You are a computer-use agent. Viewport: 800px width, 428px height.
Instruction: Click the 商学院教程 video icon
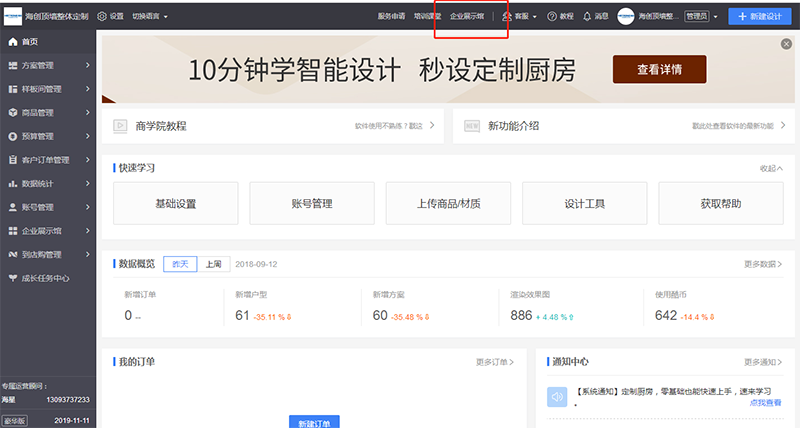pos(119,126)
